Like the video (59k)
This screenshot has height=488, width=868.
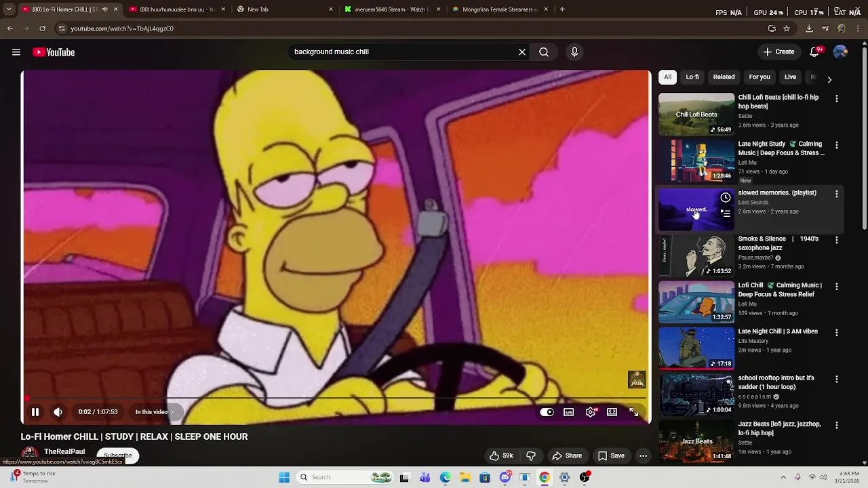[x=502, y=456]
